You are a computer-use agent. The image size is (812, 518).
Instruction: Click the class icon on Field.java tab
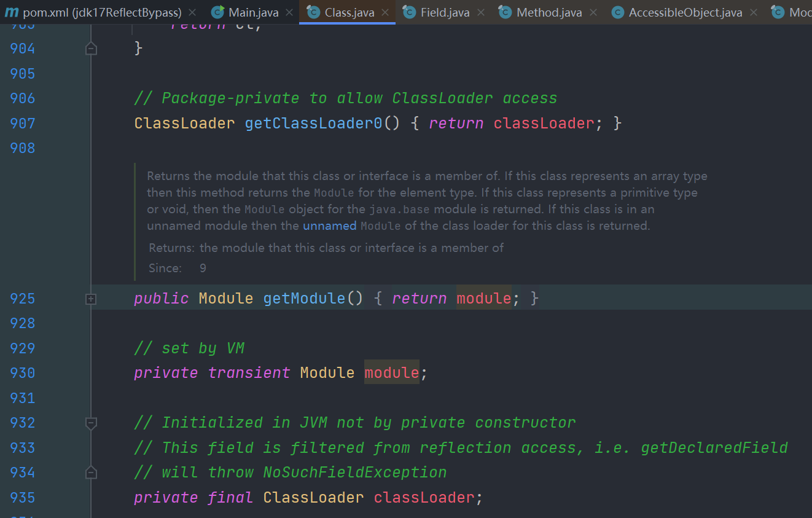[x=409, y=12]
